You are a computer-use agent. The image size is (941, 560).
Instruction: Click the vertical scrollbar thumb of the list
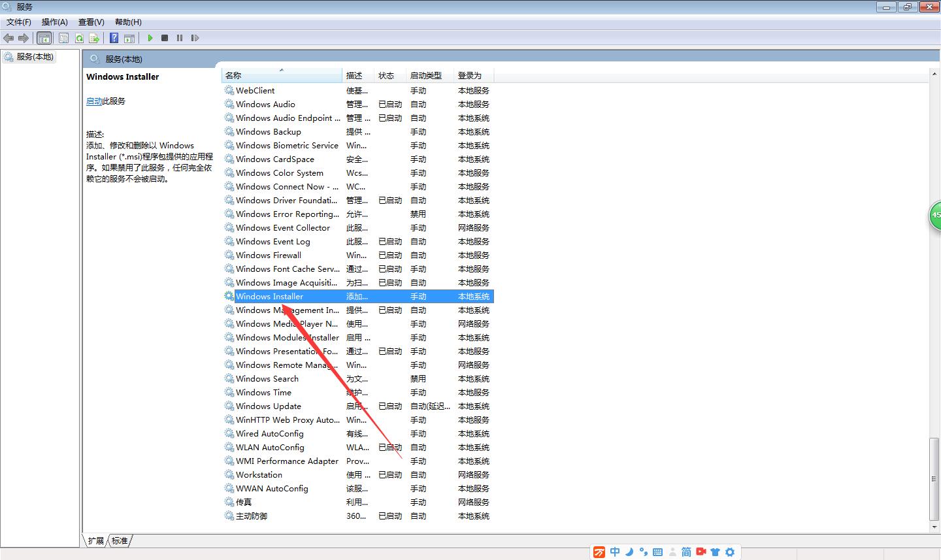pos(934,478)
